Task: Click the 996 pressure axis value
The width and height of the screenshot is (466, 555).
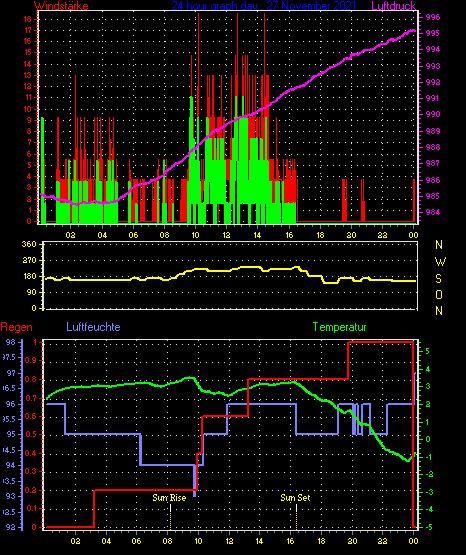Action: (x=433, y=17)
